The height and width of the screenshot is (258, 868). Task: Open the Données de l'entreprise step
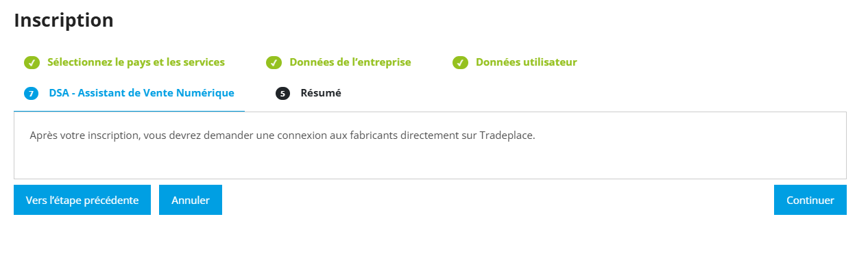pos(350,62)
